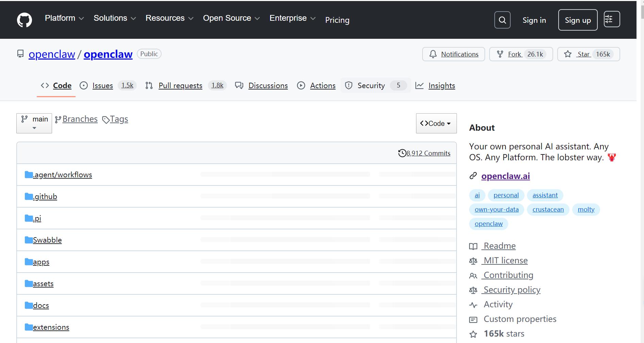644x343 pixels.
Task: Open the openclaw.ai website link
Action: pyautogui.click(x=505, y=176)
